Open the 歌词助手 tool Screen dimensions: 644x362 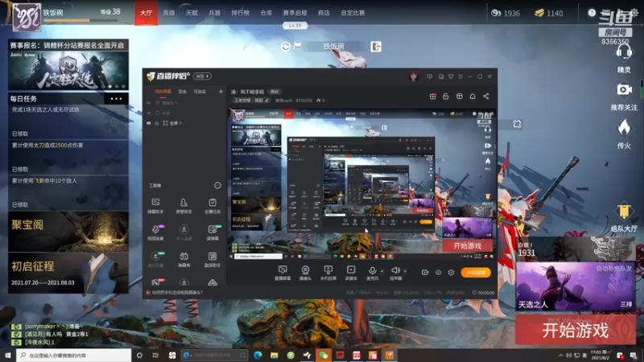point(213,259)
